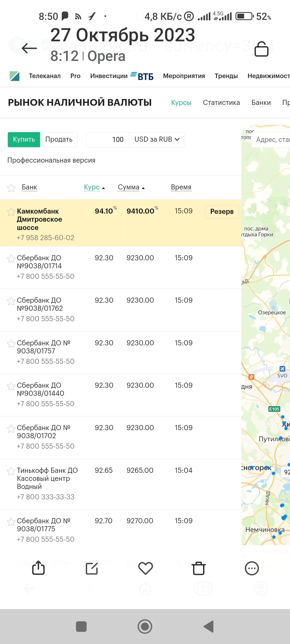This screenshot has height=644, width=290.
Task: Open the more options circle icon
Action: pyautogui.click(x=252, y=568)
